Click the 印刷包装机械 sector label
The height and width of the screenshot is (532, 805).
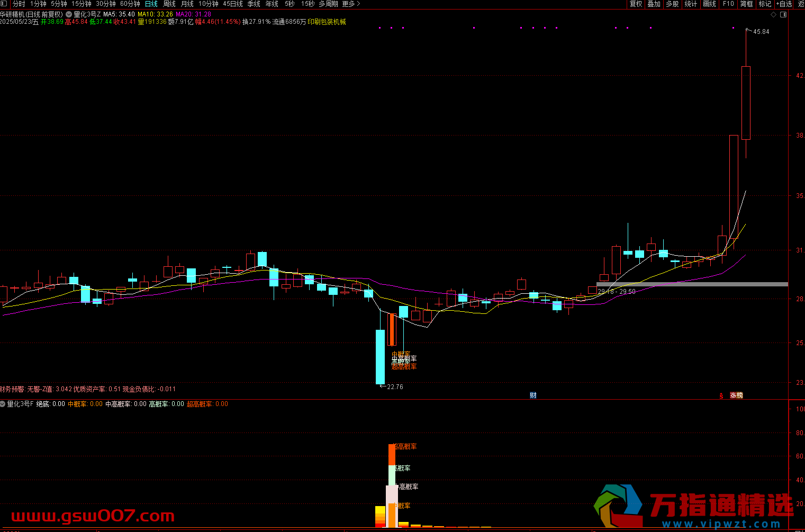point(327,22)
